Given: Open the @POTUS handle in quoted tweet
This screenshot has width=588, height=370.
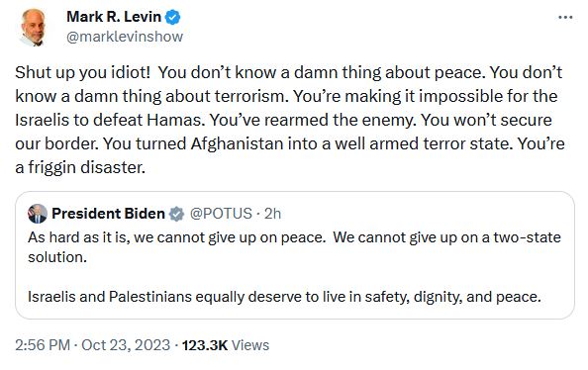Looking at the screenshot, I should [221, 214].
